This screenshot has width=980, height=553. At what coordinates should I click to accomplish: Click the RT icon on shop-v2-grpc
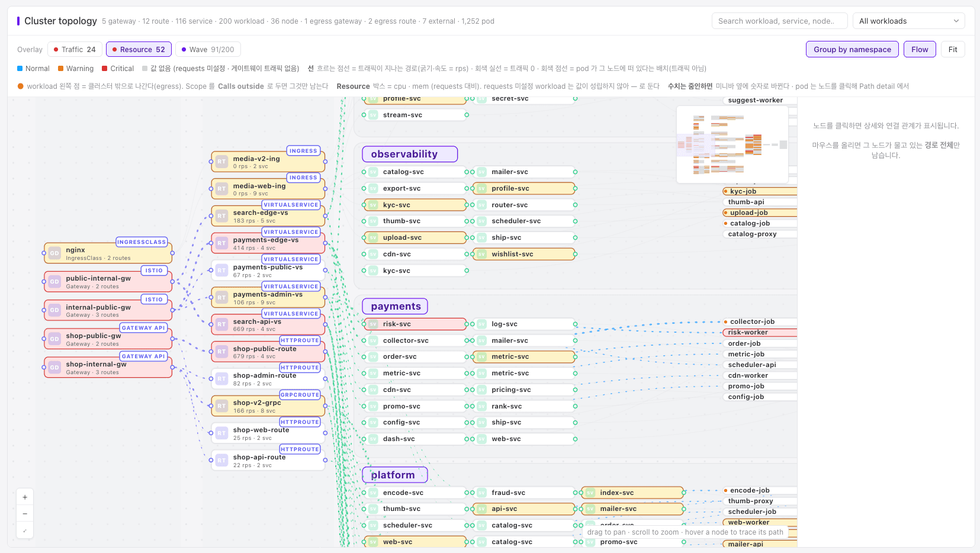[221, 406]
